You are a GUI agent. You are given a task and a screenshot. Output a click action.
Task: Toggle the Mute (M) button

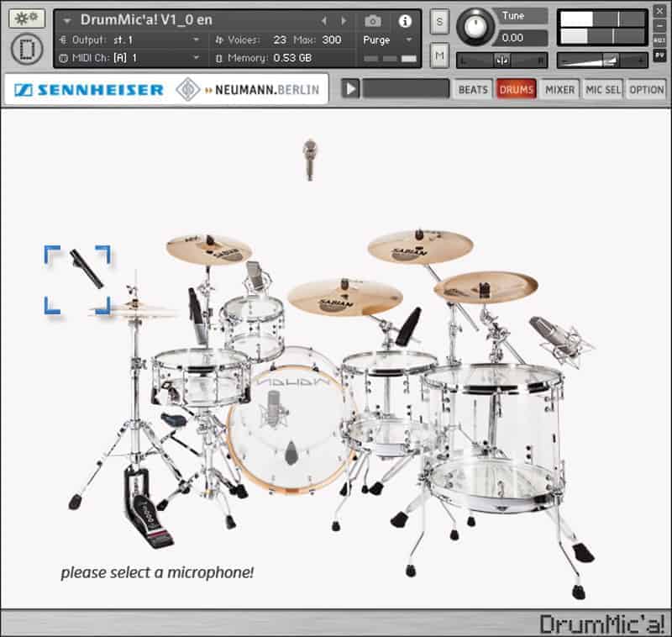439,55
